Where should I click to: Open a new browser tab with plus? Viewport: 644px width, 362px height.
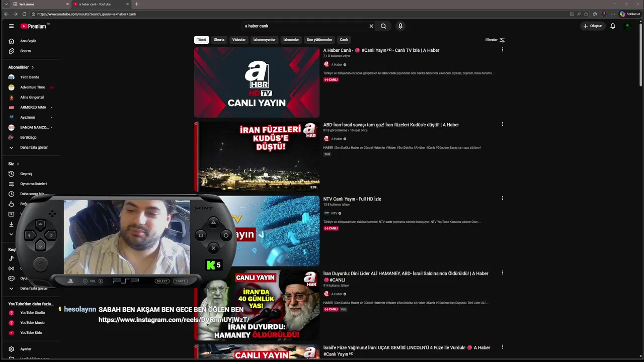[136, 4]
